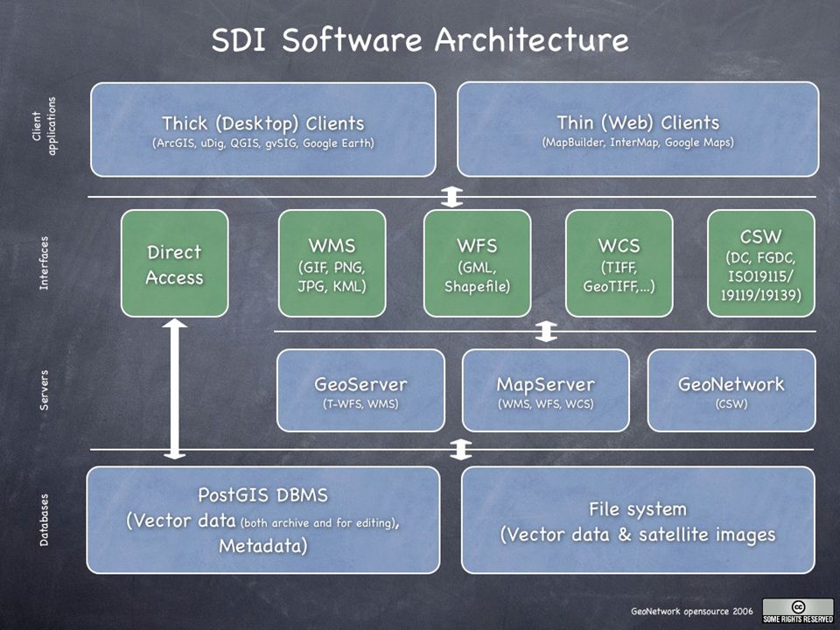Select the Servers row label

point(44,390)
